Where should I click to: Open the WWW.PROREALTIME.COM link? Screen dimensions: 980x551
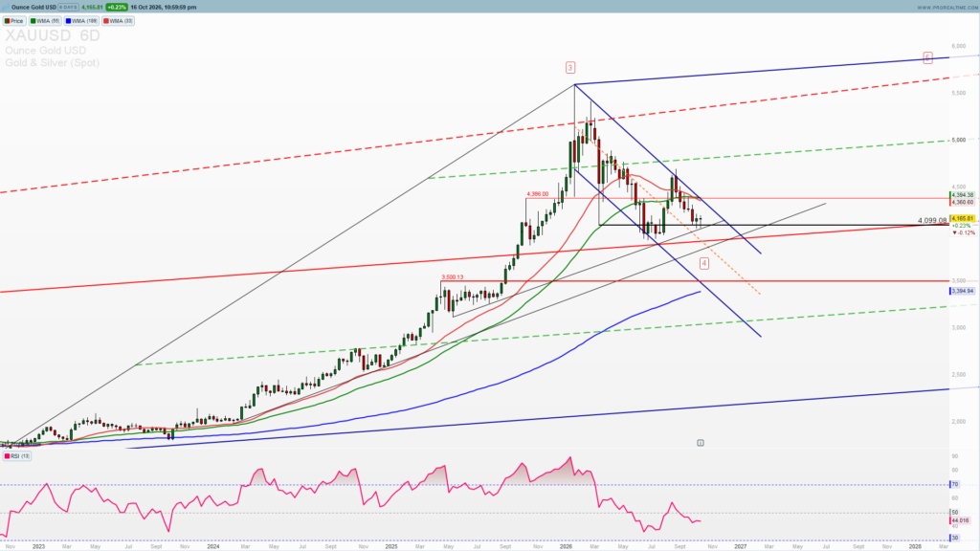pos(947,8)
